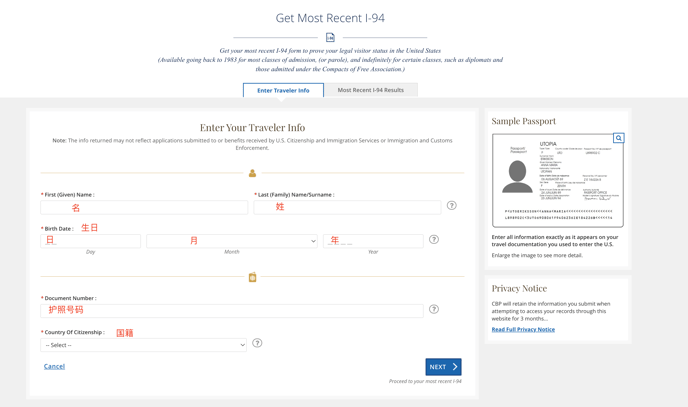688x407 pixels.
Task: Click 'Proceed to your most recent I-94' text
Action: tap(425, 381)
